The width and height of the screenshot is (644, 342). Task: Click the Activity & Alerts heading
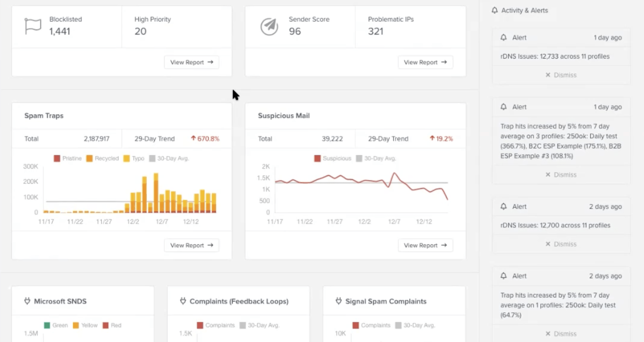(525, 10)
